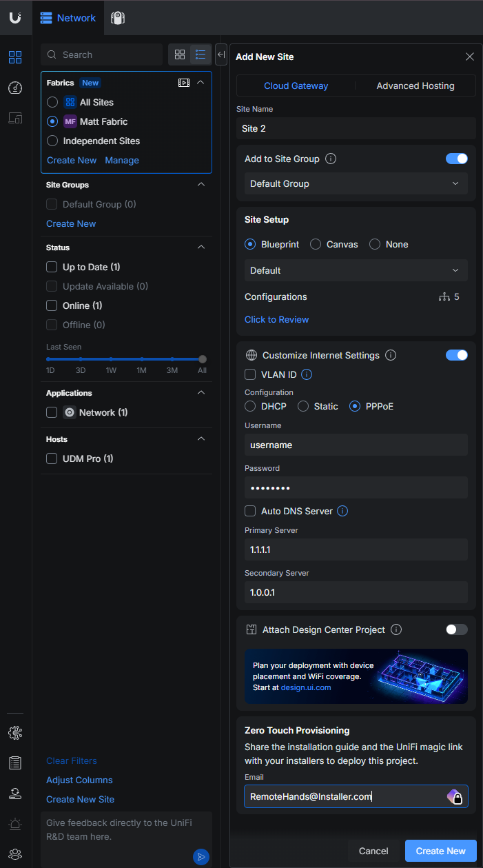The width and height of the screenshot is (483, 868).
Task: Click info icon next to VLAN ID
Action: [307, 374]
